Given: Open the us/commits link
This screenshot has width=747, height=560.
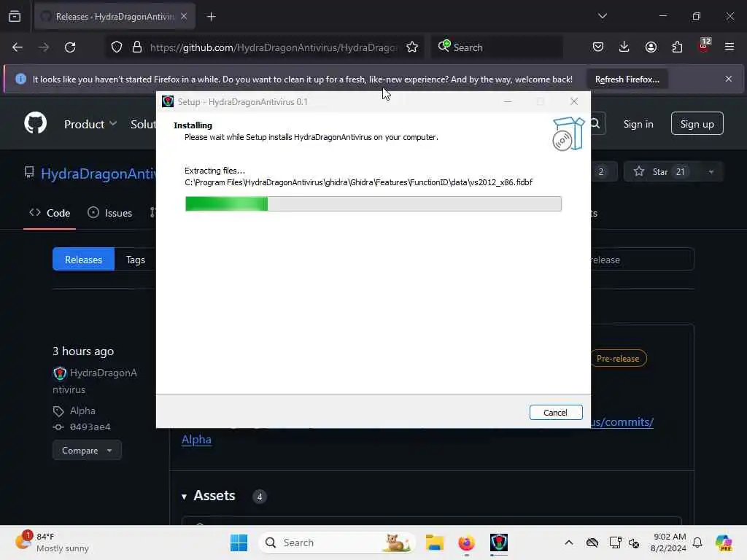Looking at the screenshot, I should 622,422.
